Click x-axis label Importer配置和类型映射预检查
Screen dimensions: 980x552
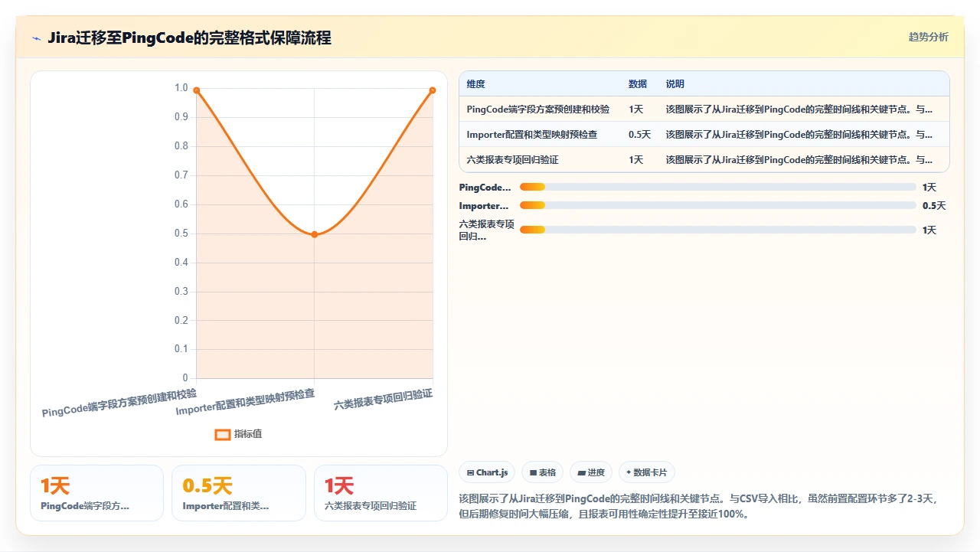coord(245,403)
